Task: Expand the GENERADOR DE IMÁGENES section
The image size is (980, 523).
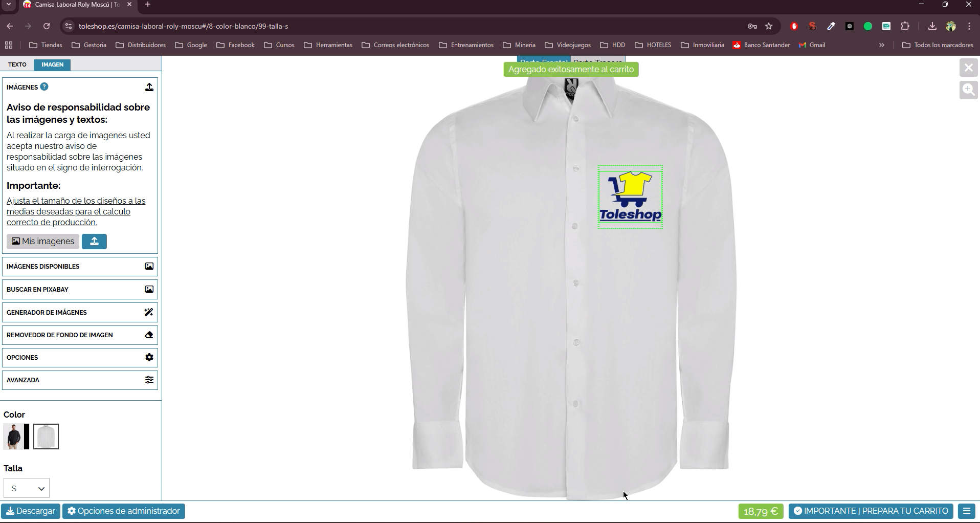Action: click(80, 312)
